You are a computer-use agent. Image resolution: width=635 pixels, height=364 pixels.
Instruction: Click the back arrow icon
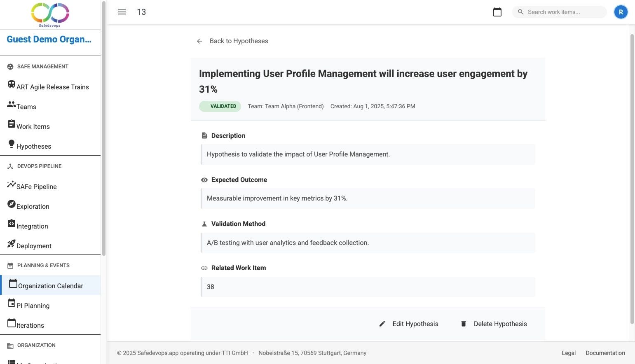[199, 41]
